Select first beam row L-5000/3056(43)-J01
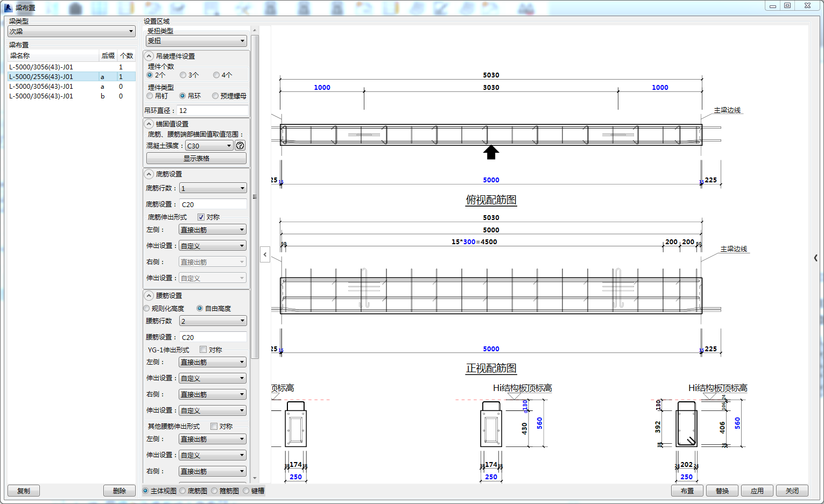 (71, 67)
